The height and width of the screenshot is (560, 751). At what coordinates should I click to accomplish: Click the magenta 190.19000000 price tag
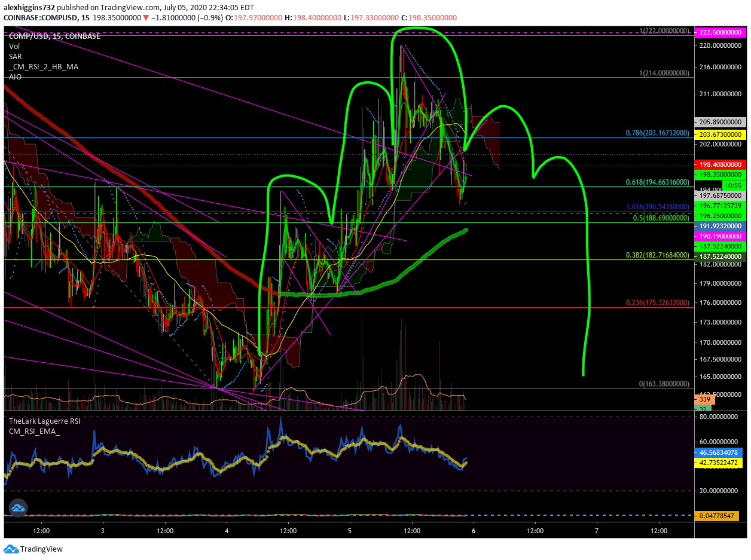coord(719,237)
